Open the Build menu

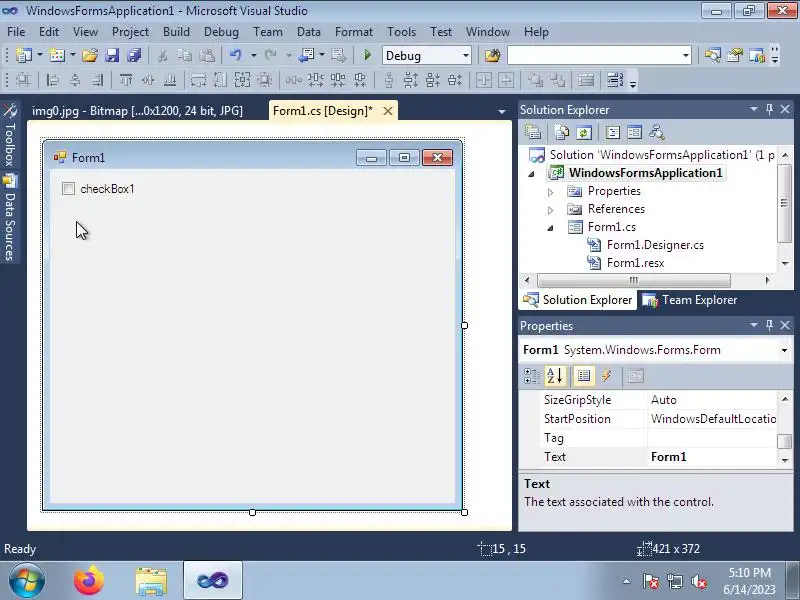176,32
